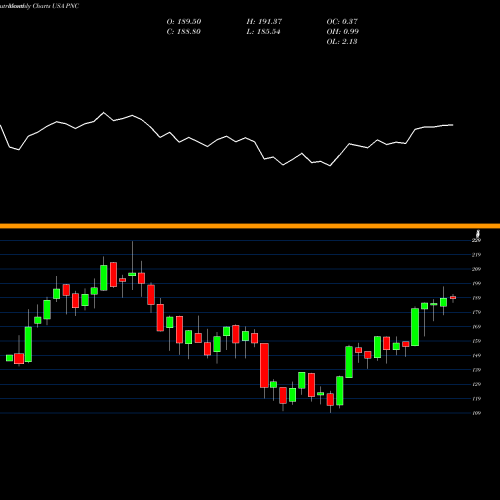The width and height of the screenshot is (500, 500).
Task: Click the high value 'H: 191.37'
Action: coord(264,22)
